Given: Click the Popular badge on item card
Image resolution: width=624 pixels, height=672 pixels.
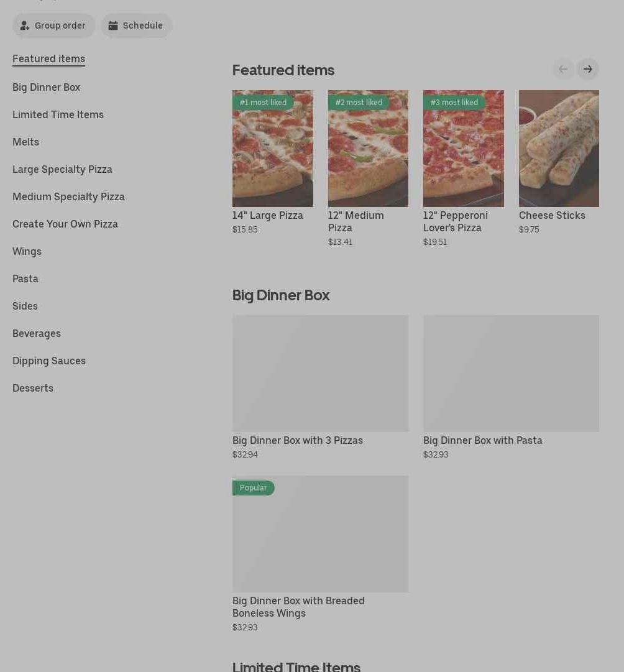Looking at the screenshot, I should pyautogui.click(x=254, y=488).
